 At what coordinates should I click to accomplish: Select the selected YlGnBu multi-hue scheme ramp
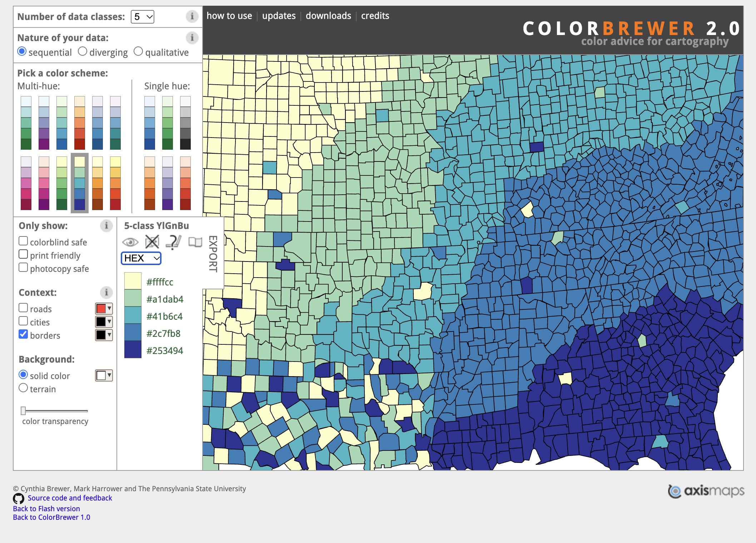click(x=80, y=183)
